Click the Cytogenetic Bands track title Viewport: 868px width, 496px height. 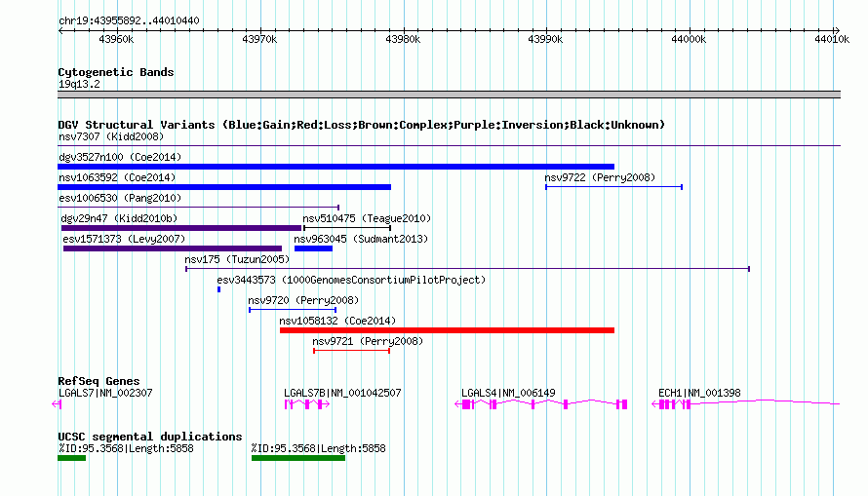pos(116,72)
